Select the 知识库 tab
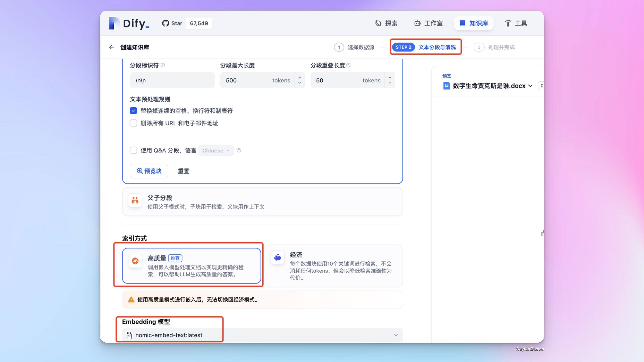 473,23
